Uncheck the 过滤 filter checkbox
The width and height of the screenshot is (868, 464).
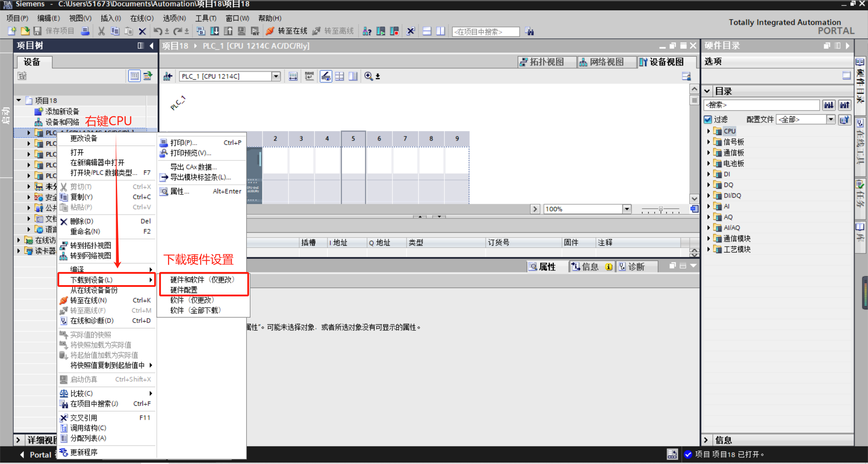pos(708,120)
